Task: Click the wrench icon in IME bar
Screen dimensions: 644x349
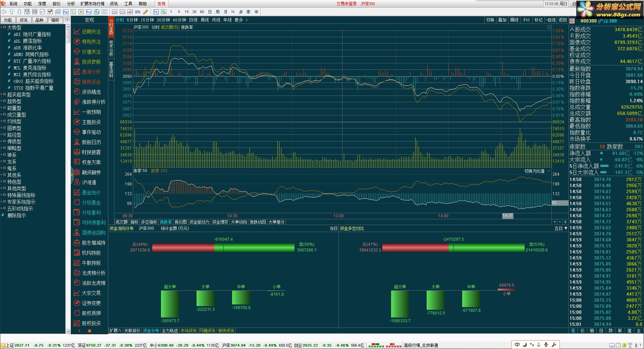Action: pos(553,345)
